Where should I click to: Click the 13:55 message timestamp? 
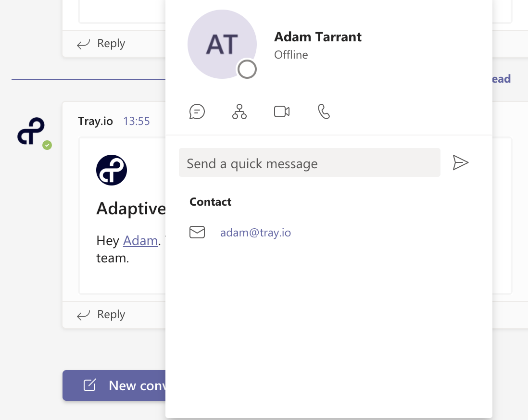click(136, 121)
